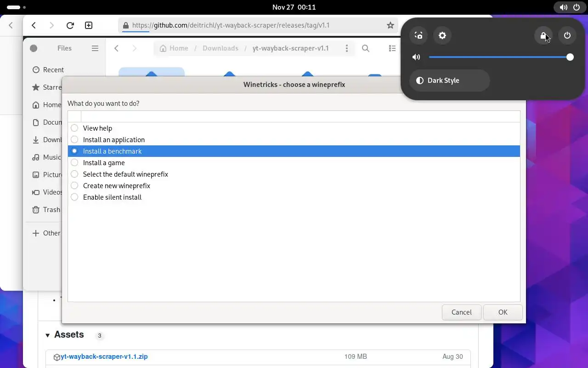The image size is (588, 368).
Task: Open Home in Files path bar
Action: coord(174,48)
